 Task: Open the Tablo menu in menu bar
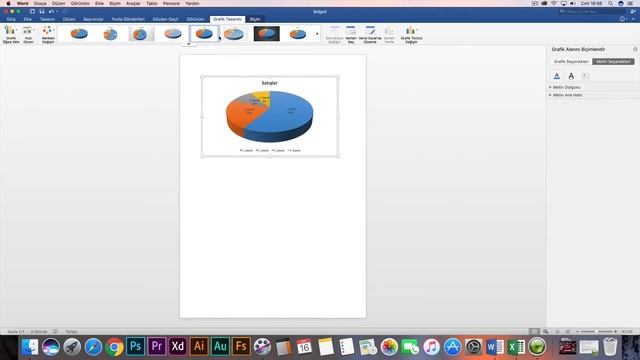[152, 3]
